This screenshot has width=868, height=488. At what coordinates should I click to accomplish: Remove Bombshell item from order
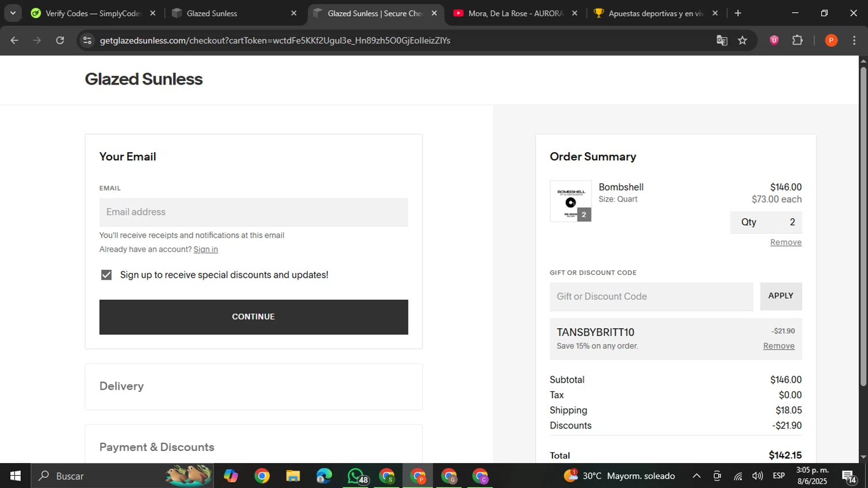tap(786, 243)
